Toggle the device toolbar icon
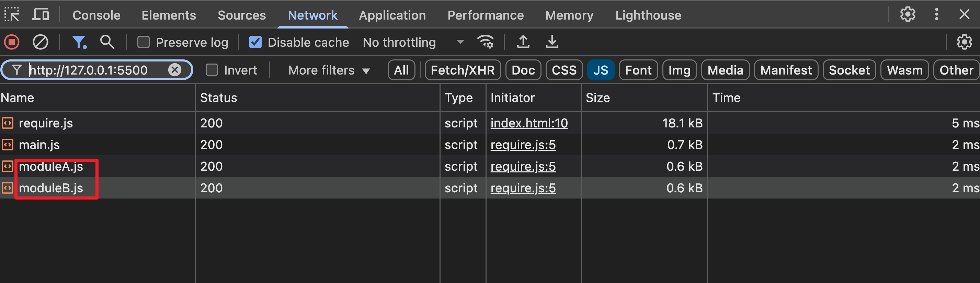The image size is (980, 283). pos(40,15)
